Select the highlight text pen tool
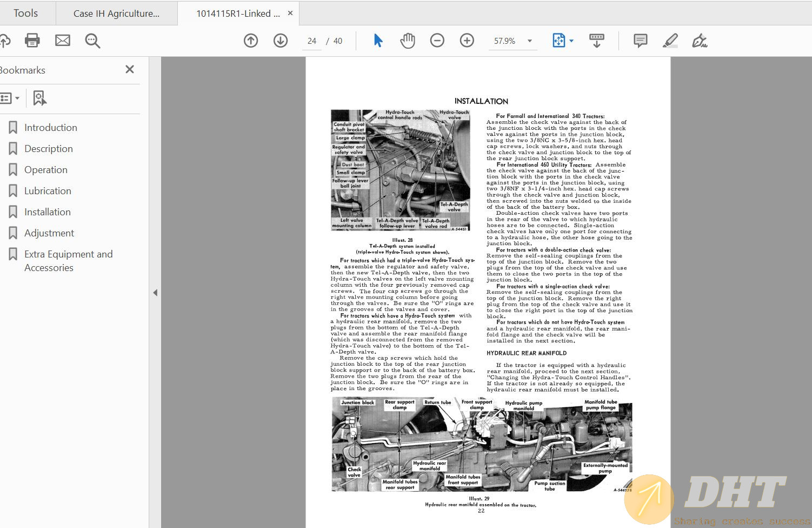This screenshot has width=812, height=528. pos(670,41)
